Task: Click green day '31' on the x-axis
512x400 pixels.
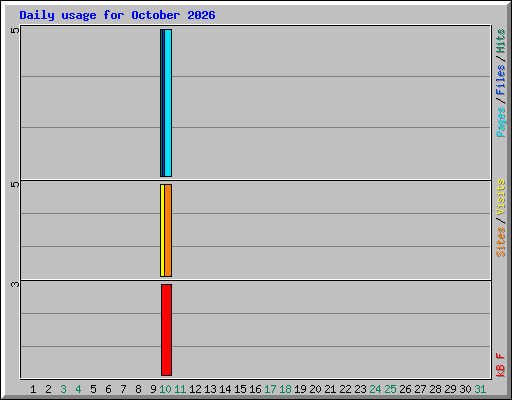Action: [480, 389]
